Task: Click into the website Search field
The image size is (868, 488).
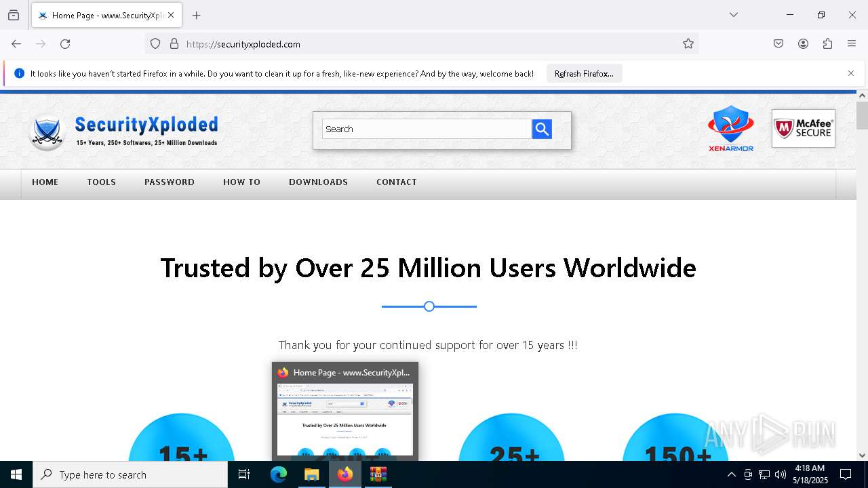Action: [427, 129]
